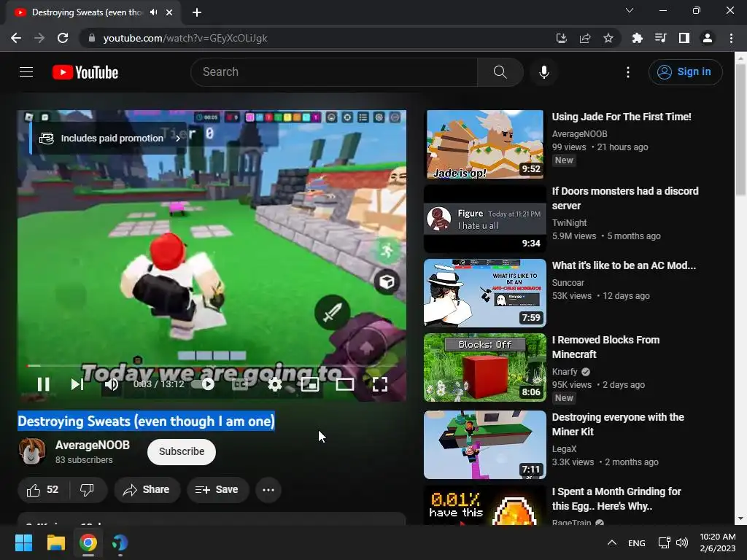Open media controls icon in Chrome toolbar
Image resolution: width=747 pixels, height=560 pixels.
click(660, 38)
